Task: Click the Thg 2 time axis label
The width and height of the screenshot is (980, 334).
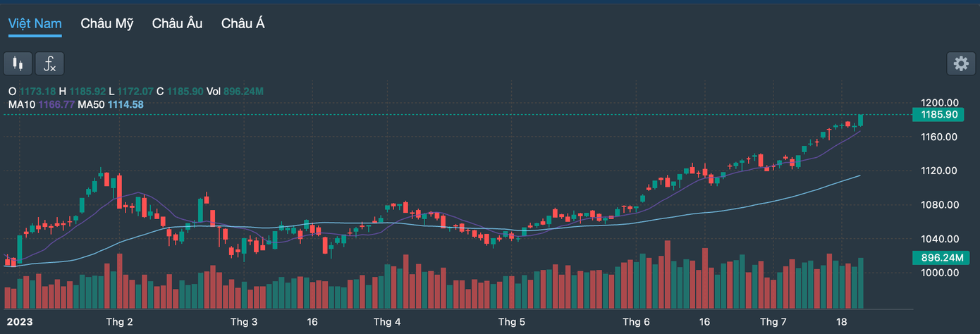Action: pyautogui.click(x=119, y=322)
